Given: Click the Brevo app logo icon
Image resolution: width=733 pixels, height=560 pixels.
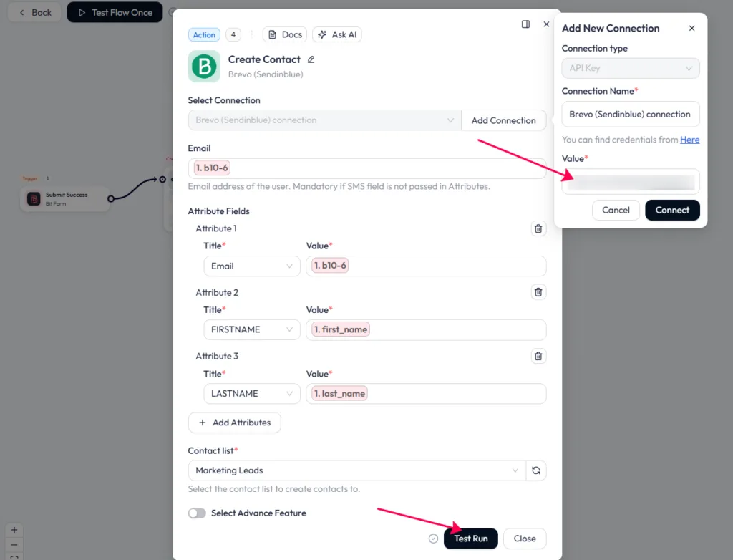Looking at the screenshot, I should [204, 67].
